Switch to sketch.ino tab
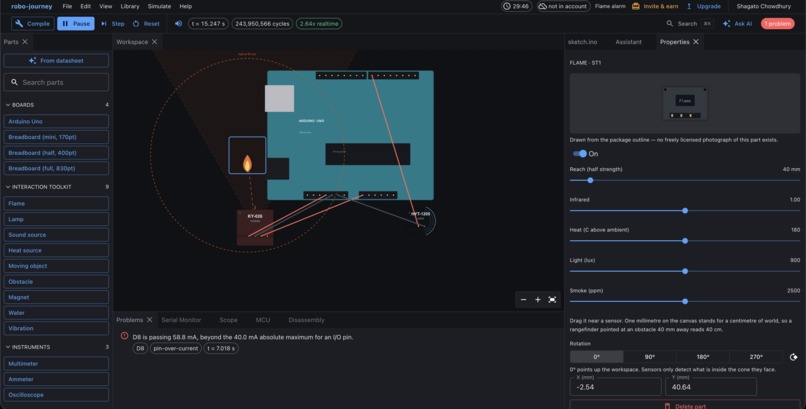Viewport: 806px width, 409px height. click(x=582, y=42)
